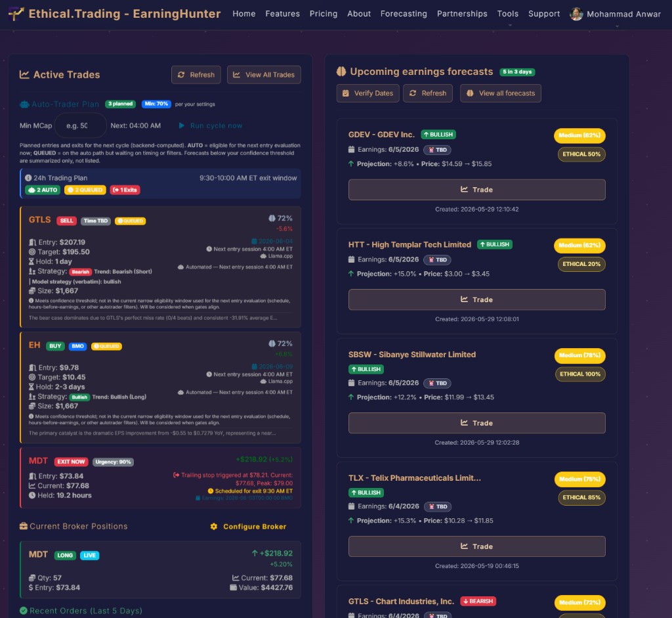Click GTLS entry building icon
The height and width of the screenshot is (618, 672).
32,242
